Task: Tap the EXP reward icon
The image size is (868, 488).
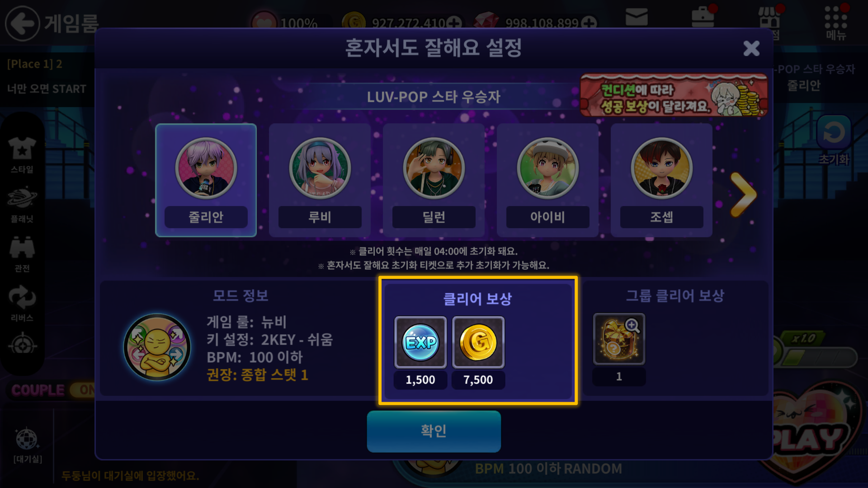Action: [x=420, y=342]
